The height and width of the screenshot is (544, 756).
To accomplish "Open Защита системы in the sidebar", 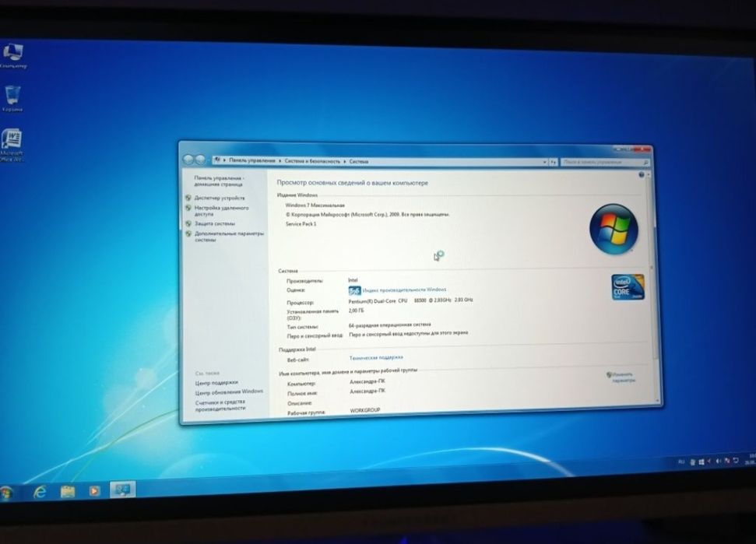I will click(215, 223).
